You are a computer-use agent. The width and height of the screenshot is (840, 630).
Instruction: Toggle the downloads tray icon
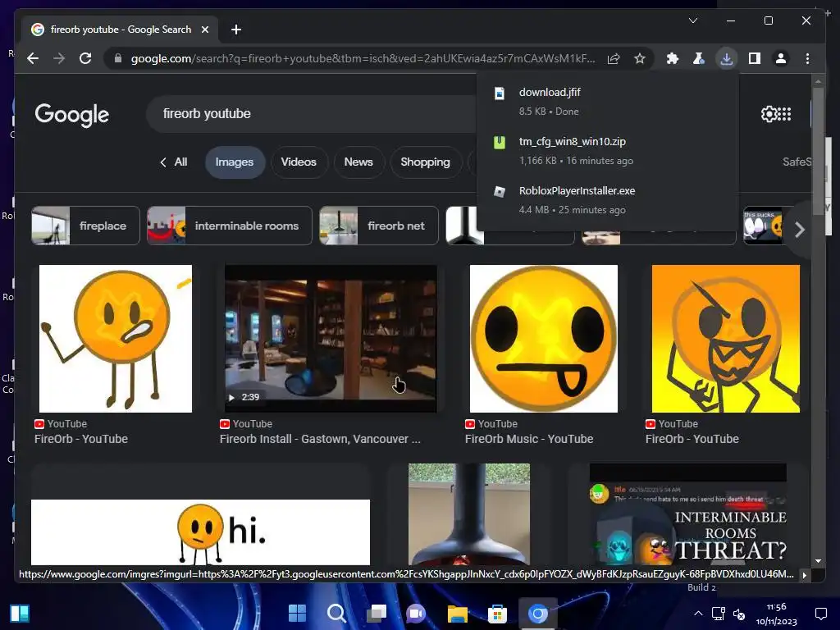tap(727, 58)
